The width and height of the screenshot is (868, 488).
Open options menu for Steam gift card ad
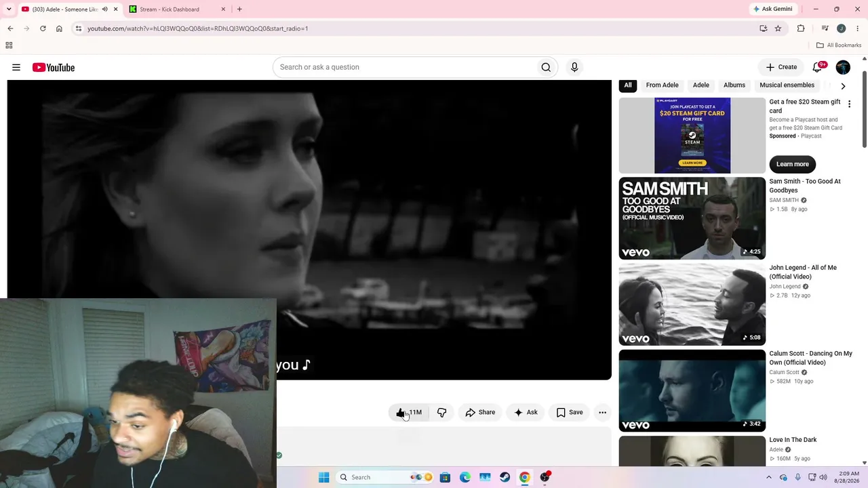click(x=849, y=104)
